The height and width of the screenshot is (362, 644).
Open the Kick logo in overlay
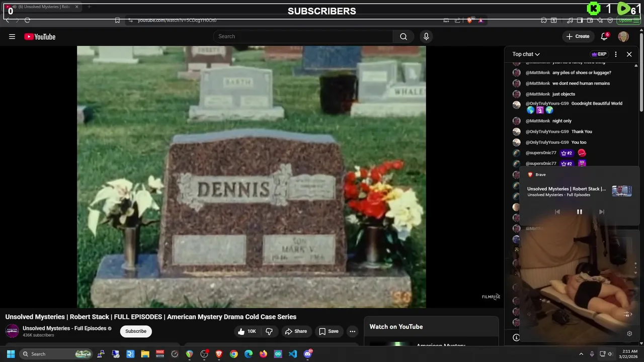(x=594, y=9)
